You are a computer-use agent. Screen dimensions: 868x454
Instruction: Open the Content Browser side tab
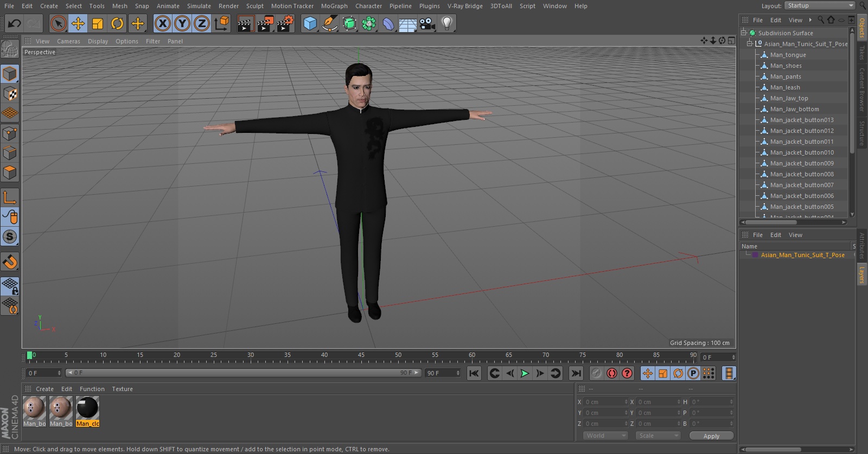861,89
